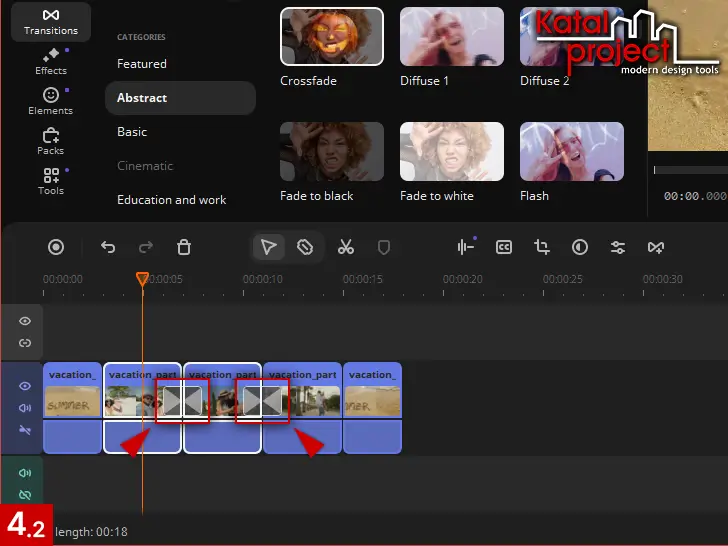This screenshot has height=546, width=728.
Task: Open the Elements panel with smiley icon
Action: (50, 101)
